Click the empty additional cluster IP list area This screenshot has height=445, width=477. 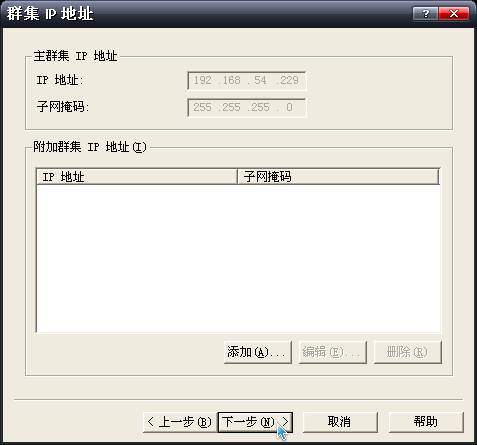click(238, 258)
